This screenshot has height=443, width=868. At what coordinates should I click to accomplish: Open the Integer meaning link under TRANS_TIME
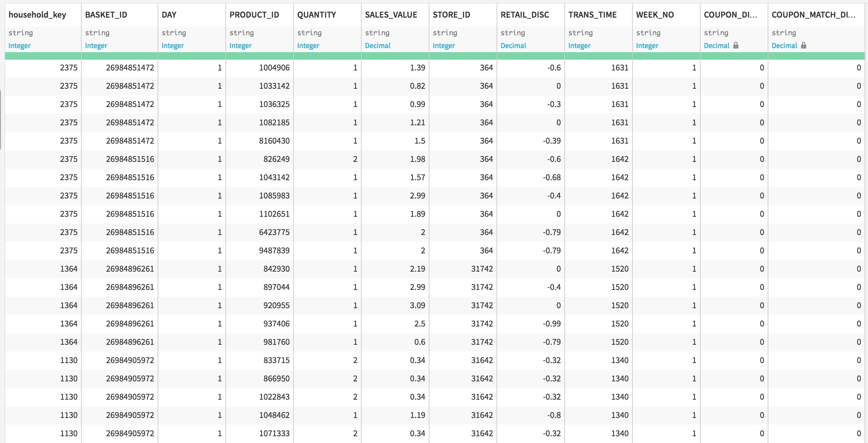(579, 46)
